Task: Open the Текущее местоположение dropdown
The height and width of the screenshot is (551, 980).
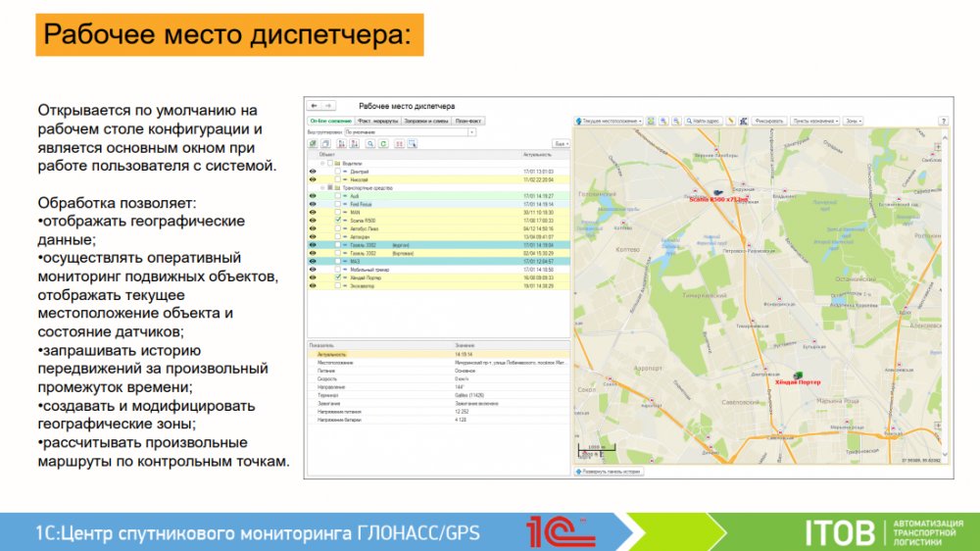Action: [610, 121]
